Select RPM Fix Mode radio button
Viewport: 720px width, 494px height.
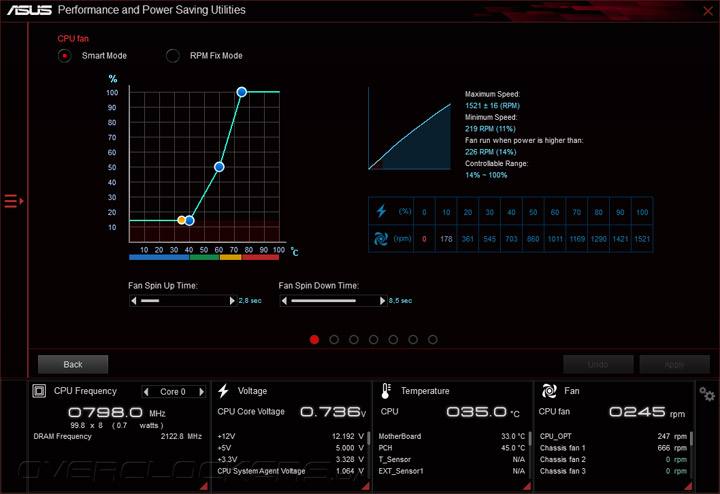(173, 56)
